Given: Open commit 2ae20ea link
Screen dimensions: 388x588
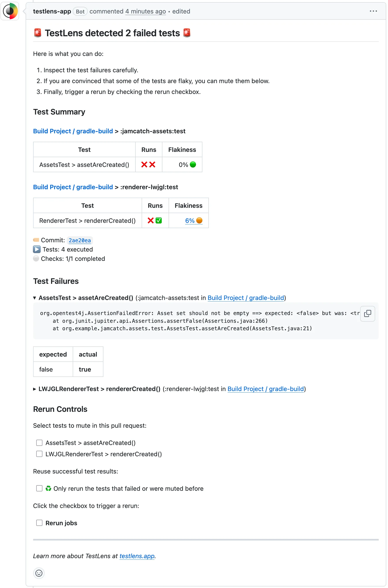Looking at the screenshot, I should click(80, 240).
